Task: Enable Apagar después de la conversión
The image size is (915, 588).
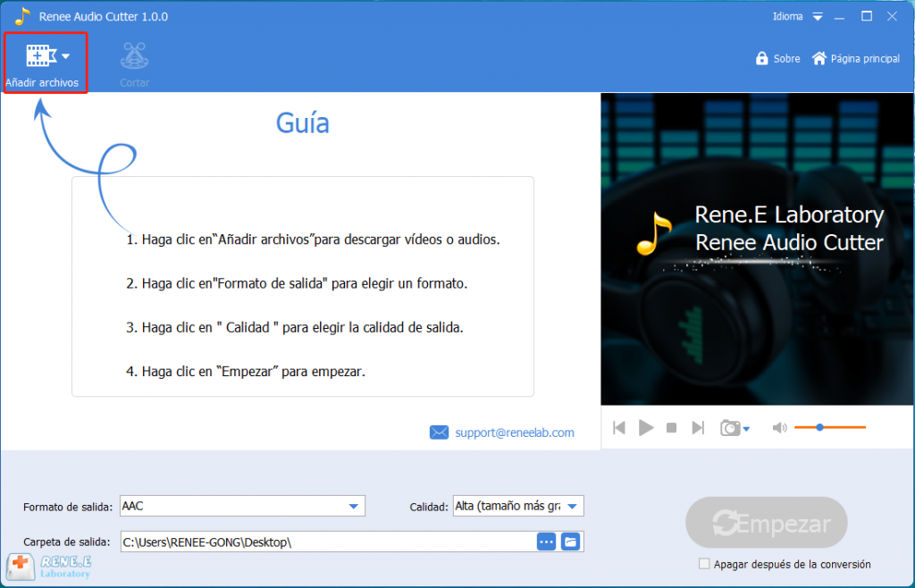Action: point(704,565)
